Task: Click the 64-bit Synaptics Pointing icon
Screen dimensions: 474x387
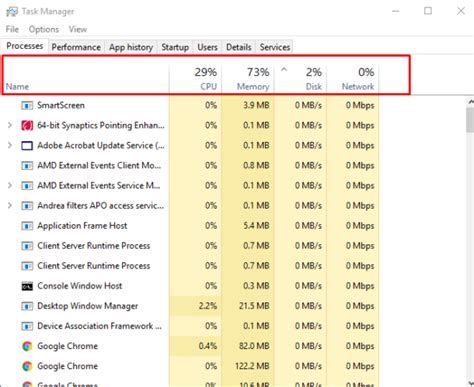Action: 27,126
